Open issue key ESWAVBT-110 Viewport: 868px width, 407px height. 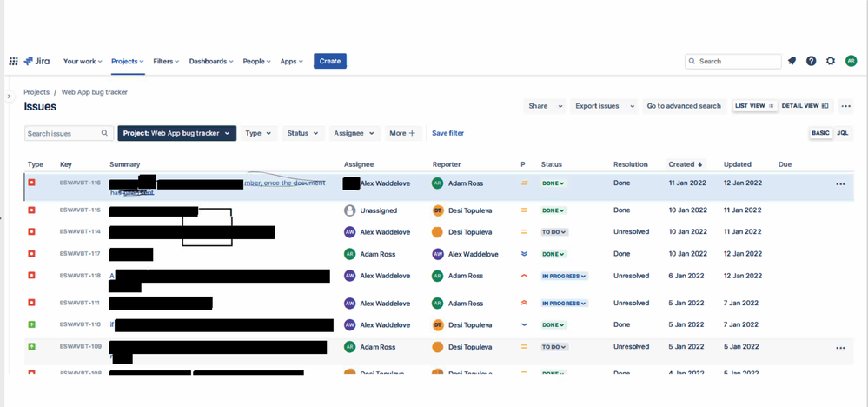[80, 324]
